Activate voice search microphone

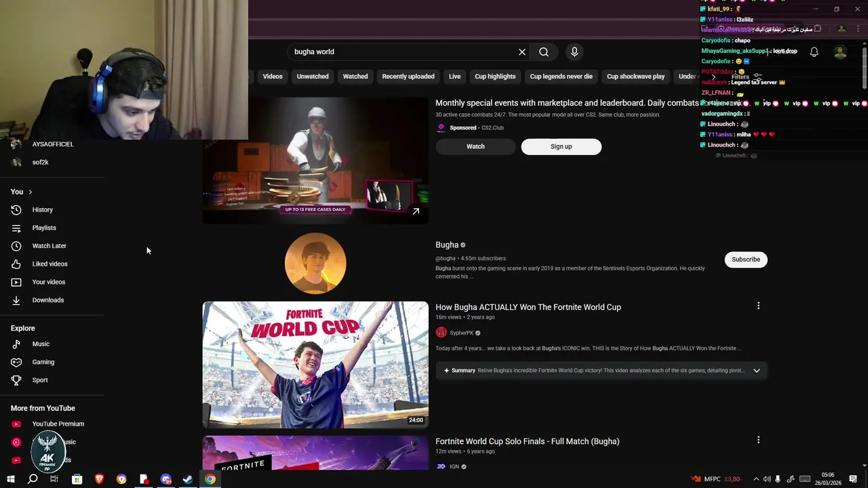coord(574,52)
